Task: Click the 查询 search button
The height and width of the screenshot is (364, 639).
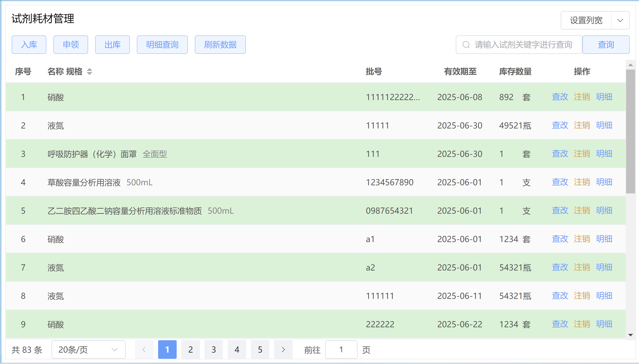Action: coord(606,45)
